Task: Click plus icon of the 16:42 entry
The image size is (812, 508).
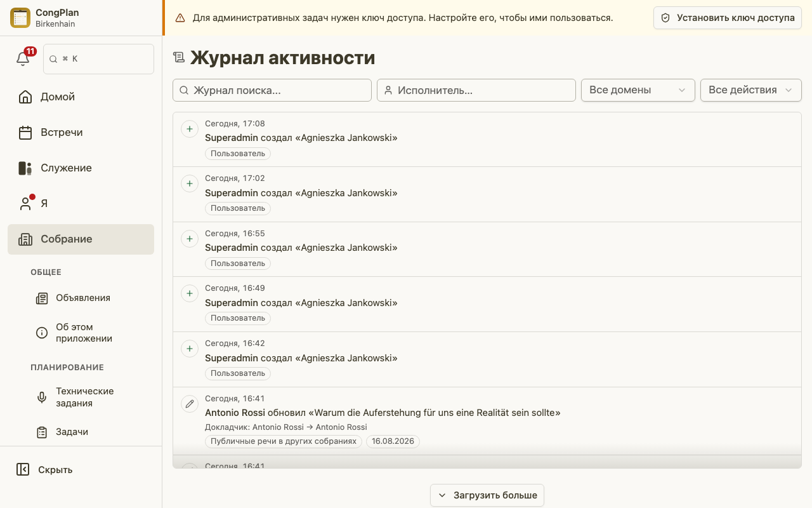Action: (189, 349)
